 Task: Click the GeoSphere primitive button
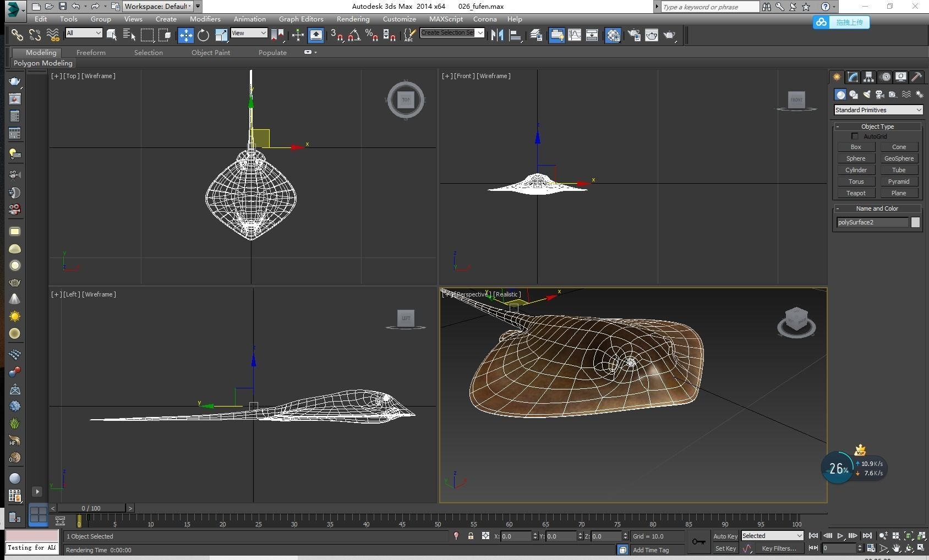point(899,158)
